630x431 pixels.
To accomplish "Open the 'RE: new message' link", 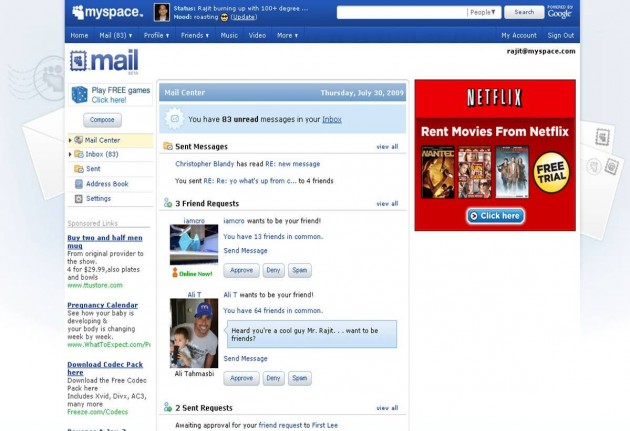I will 292,164.
